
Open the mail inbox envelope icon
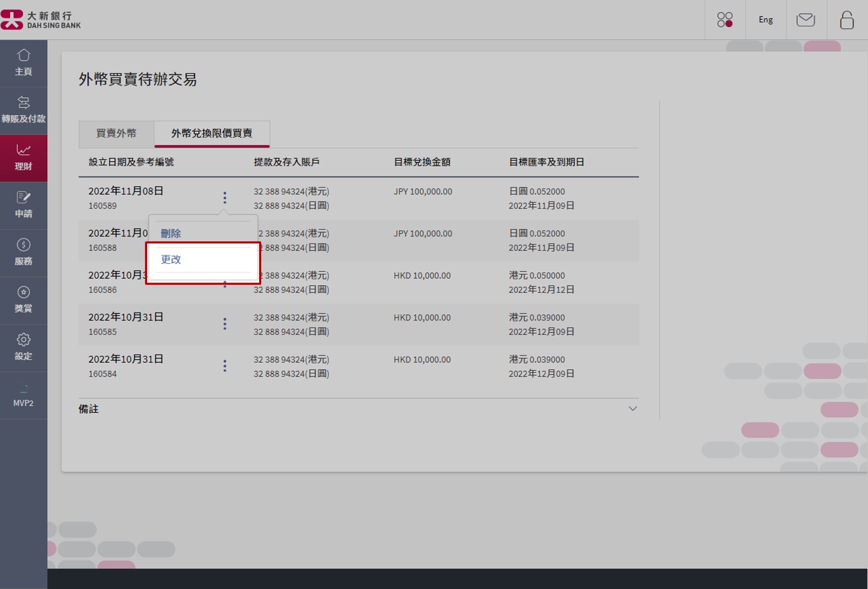(x=806, y=20)
